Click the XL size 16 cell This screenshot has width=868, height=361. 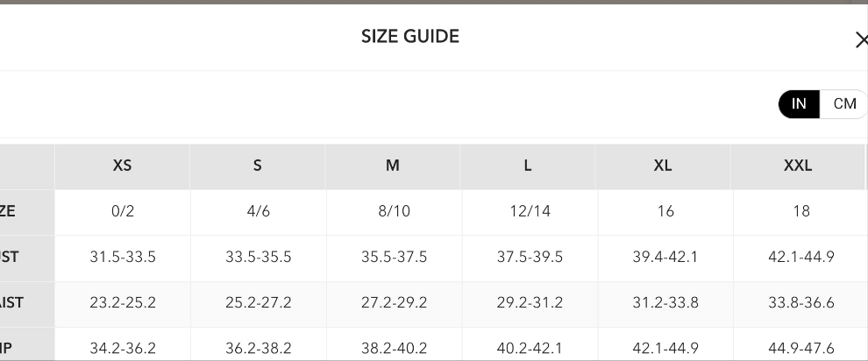click(x=665, y=211)
